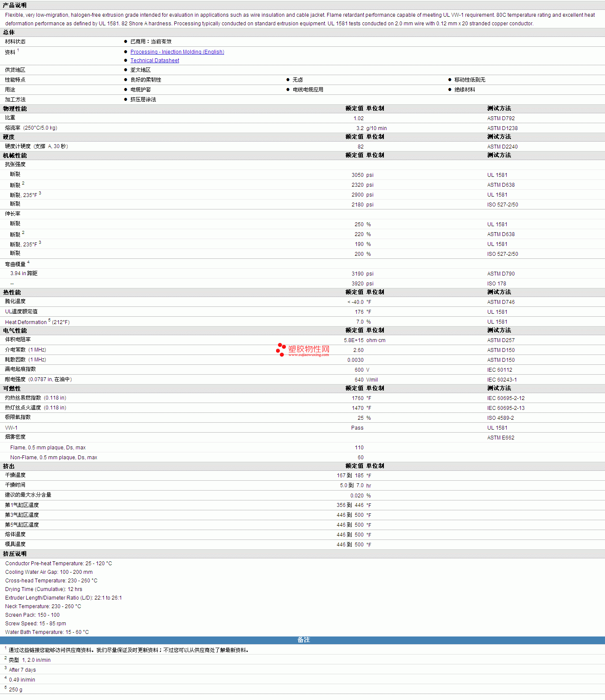Screen dimensions: 605x700
Task: Select the 电气性能 section heading
Action: tap(15, 330)
